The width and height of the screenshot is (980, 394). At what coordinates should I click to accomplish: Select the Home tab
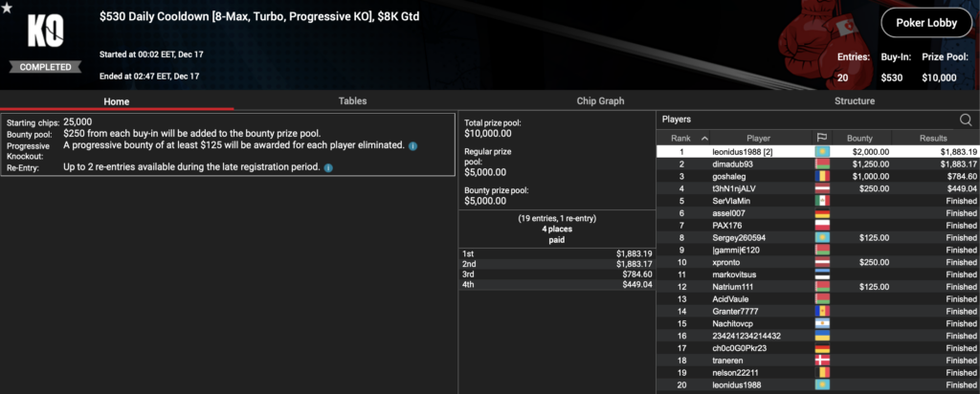tap(117, 100)
